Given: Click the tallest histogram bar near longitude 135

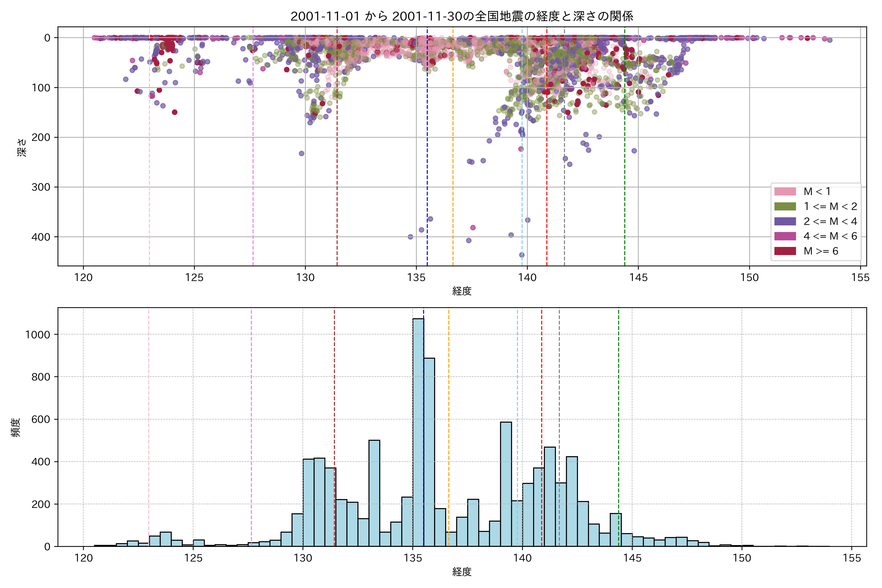Looking at the screenshot, I should click(418, 431).
